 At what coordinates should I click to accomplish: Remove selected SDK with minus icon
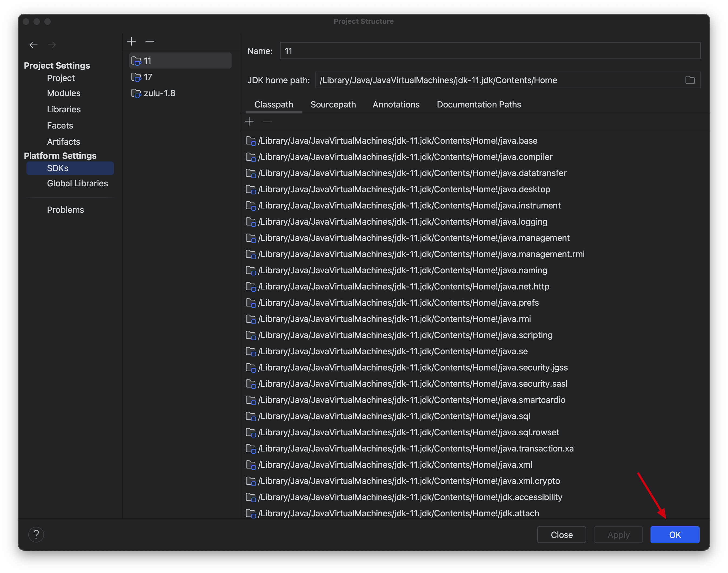click(150, 41)
